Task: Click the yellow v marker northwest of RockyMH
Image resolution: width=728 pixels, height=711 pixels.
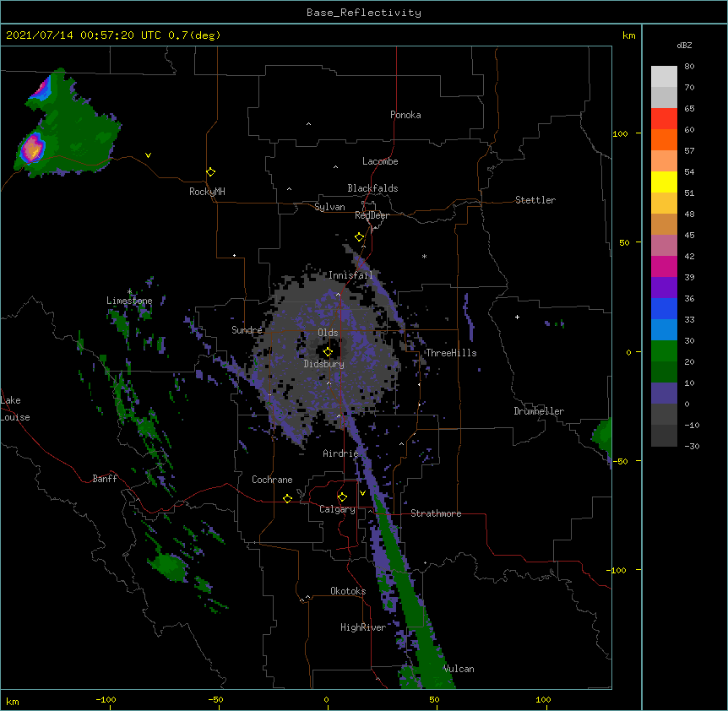Action: click(x=148, y=155)
